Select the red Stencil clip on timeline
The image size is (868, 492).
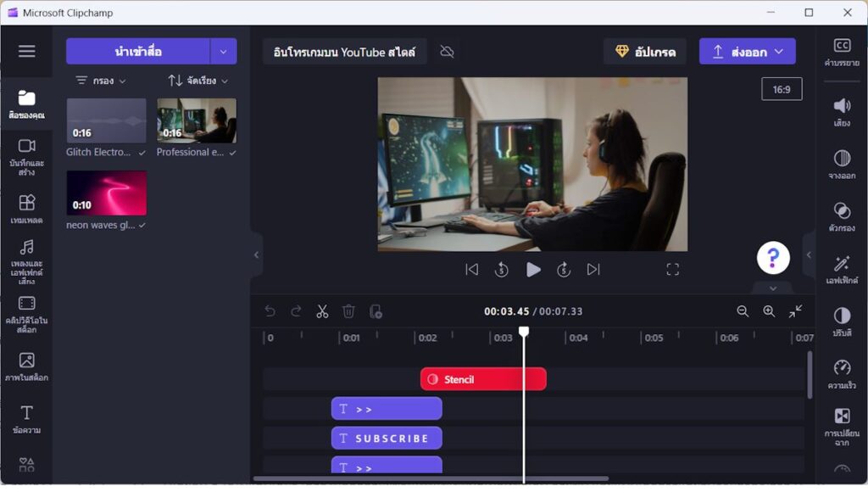click(483, 379)
